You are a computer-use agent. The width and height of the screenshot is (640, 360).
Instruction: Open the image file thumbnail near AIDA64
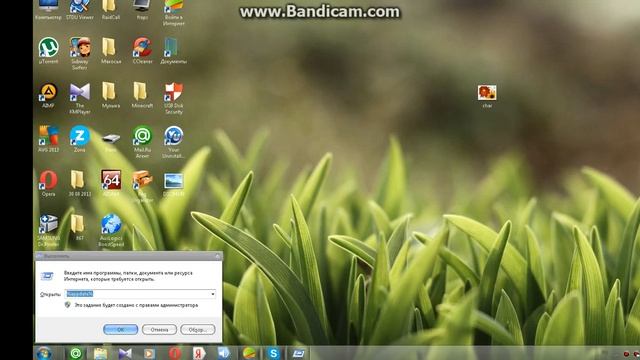(173, 184)
